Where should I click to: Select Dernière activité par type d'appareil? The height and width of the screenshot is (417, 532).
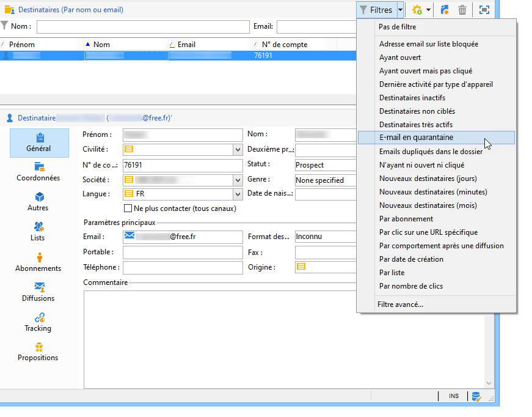[x=436, y=84]
